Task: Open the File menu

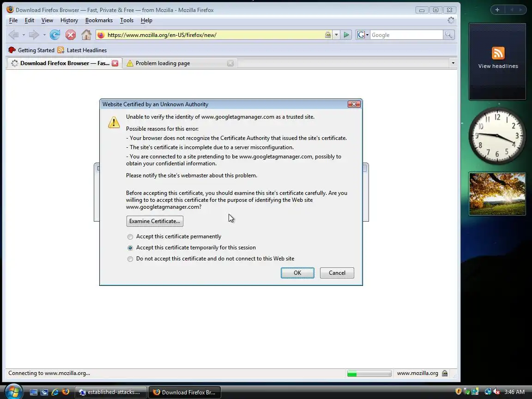Action: 13,20
